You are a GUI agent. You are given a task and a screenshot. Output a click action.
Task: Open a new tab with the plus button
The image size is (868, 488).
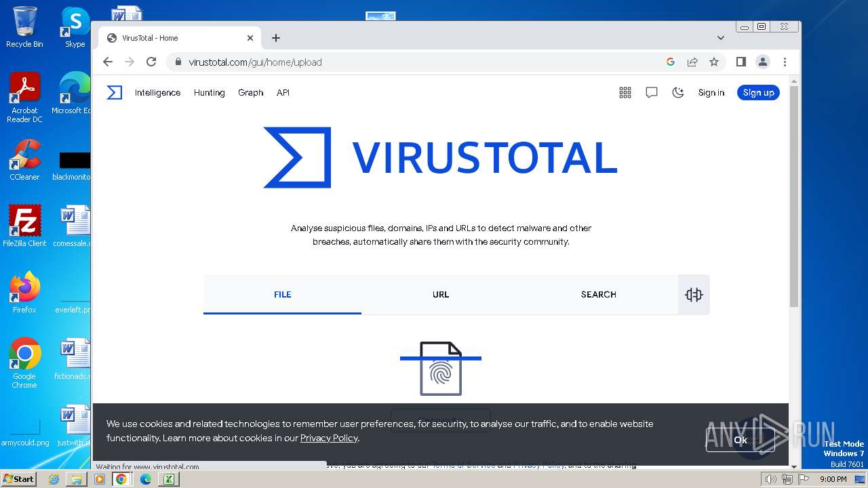(276, 38)
